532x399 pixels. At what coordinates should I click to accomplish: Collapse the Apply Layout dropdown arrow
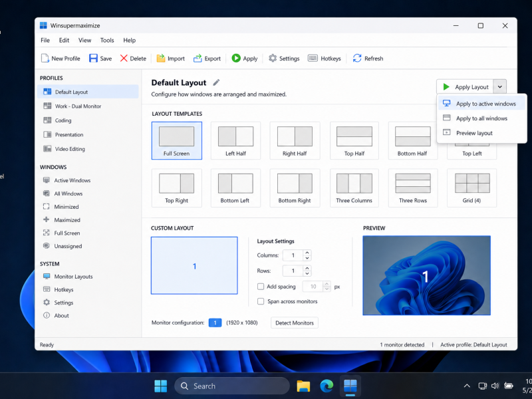click(500, 87)
